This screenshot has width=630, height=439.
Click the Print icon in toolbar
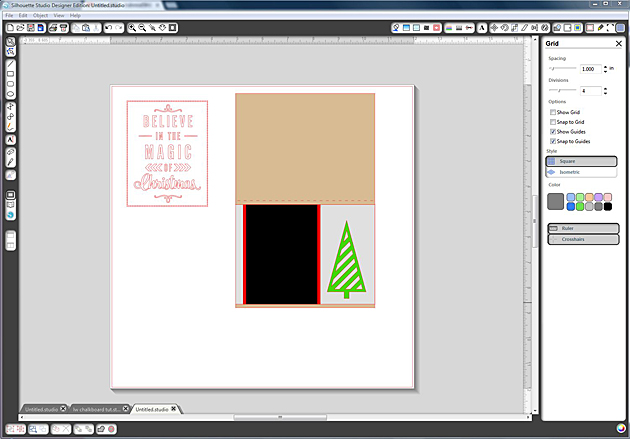coord(53,28)
